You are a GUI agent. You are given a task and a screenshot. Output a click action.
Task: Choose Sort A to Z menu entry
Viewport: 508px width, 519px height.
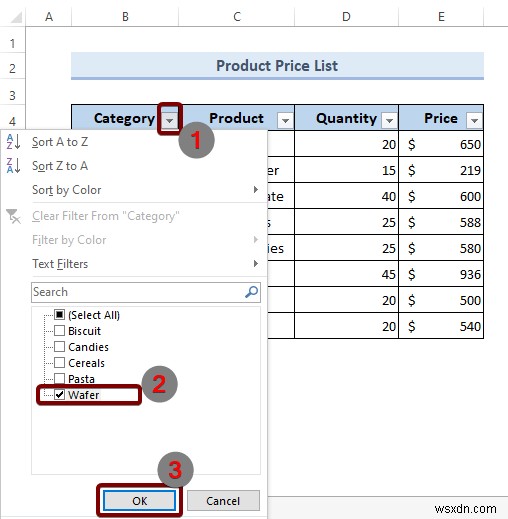point(60,142)
